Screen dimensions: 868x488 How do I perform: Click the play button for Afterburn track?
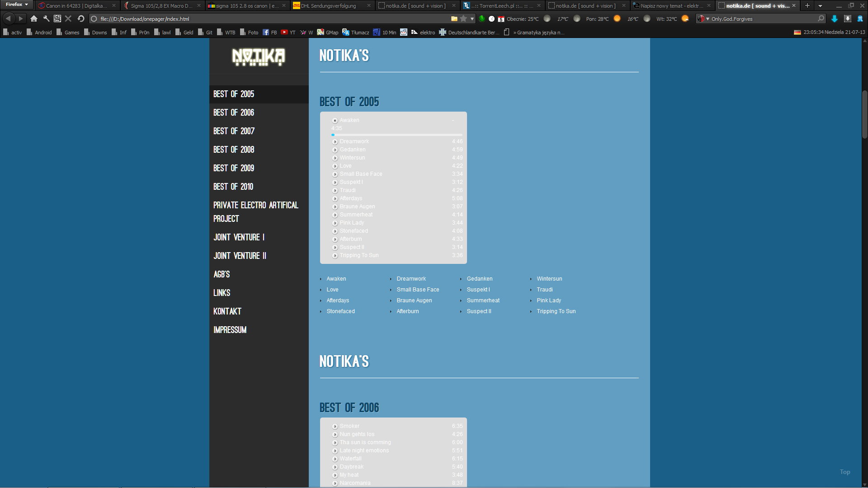[335, 239]
